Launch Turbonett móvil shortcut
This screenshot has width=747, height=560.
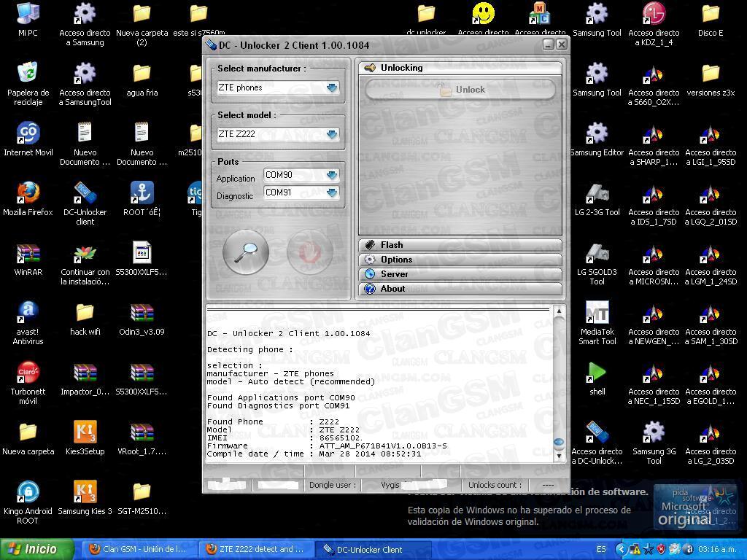click(x=28, y=384)
